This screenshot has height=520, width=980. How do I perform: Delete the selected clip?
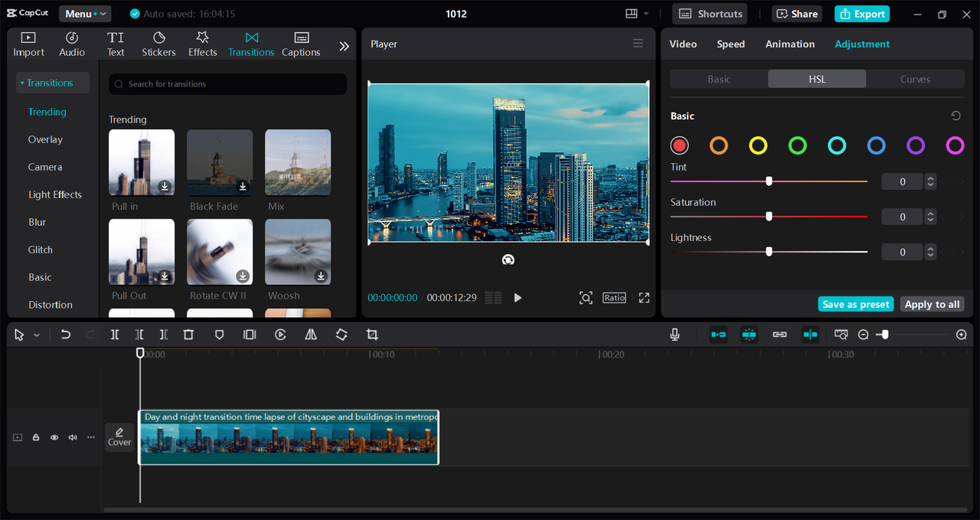pyautogui.click(x=188, y=335)
